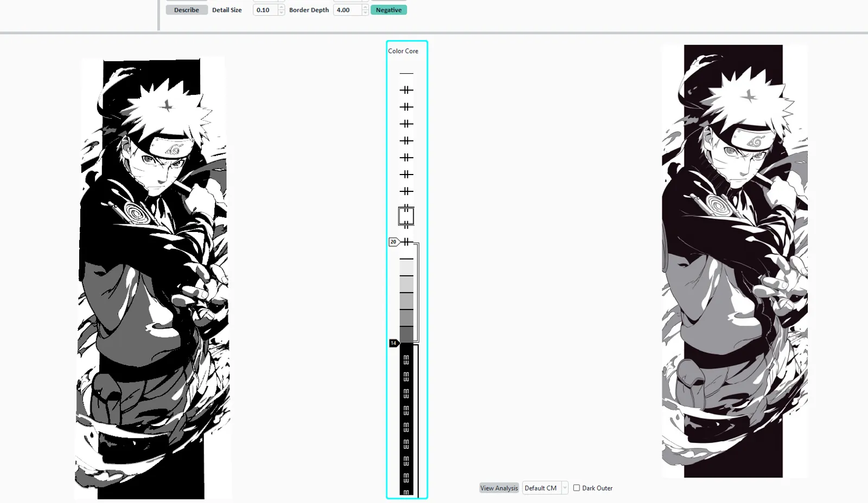Increase Border Depth with the up arrow

coord(365,7)
